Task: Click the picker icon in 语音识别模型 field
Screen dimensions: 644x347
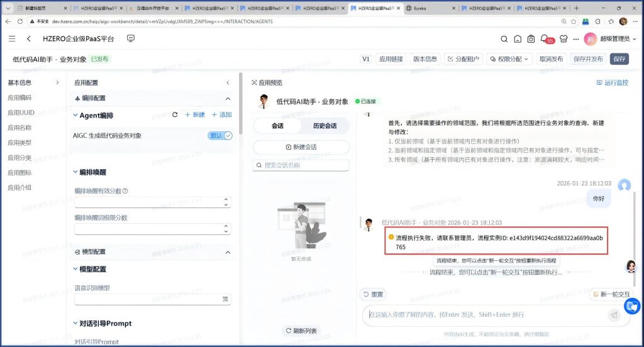Action: 225,300
